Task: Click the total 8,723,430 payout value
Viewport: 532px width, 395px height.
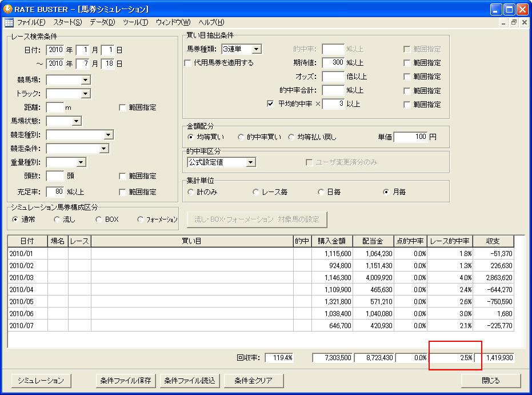Action: click(x=374, y=358)
